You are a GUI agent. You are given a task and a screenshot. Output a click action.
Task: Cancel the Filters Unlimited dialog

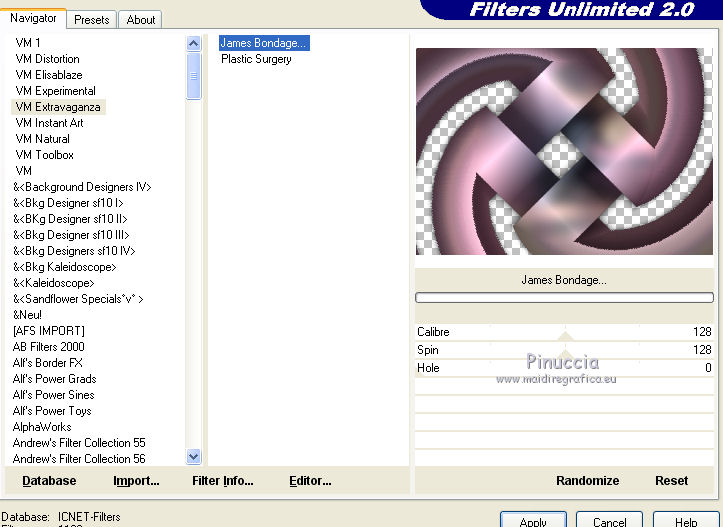(609, 520)
